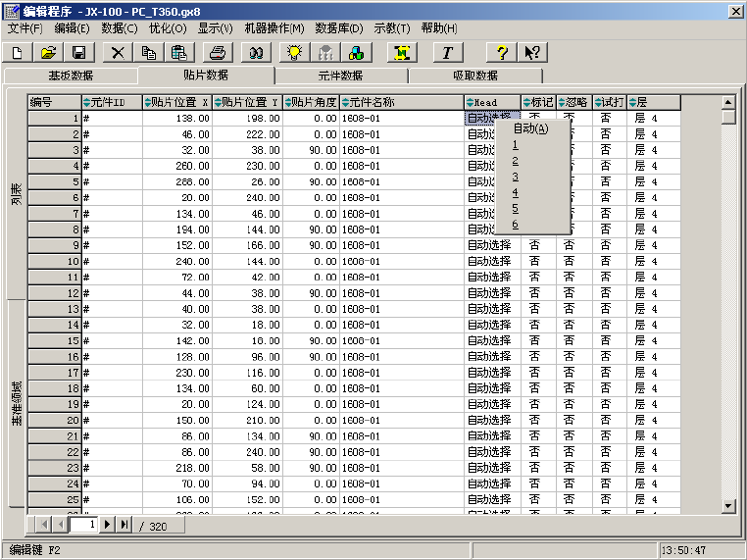Image resolution: width=747 pixels, height=560 pixels.
Task: Click the 贴片角度 column header
Action: click(x=311, y=102)
